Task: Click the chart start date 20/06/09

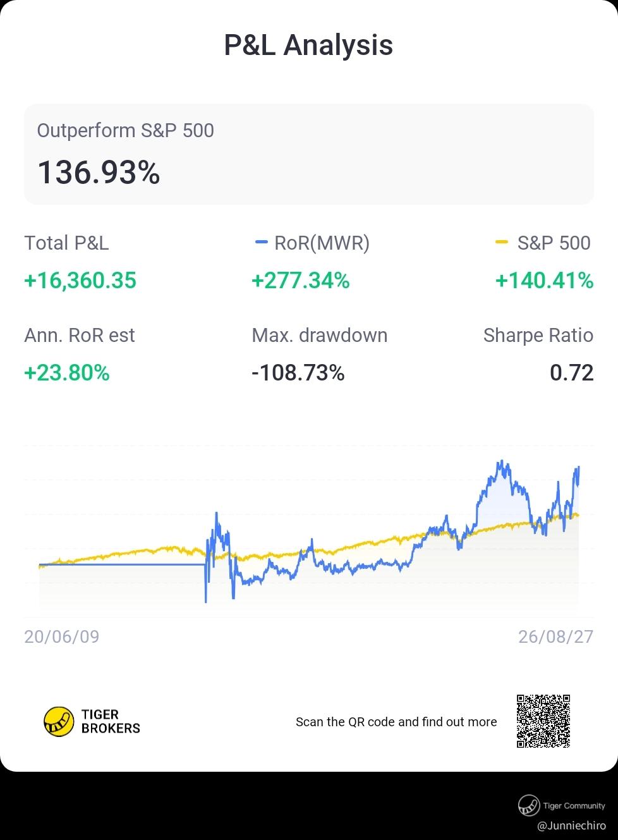Action: 62,636
